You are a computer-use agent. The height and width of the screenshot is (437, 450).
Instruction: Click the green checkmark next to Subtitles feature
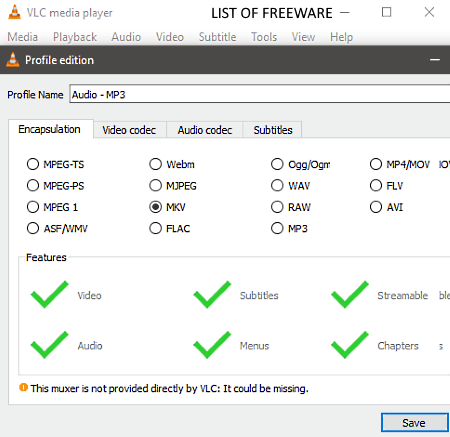(212, 294)
